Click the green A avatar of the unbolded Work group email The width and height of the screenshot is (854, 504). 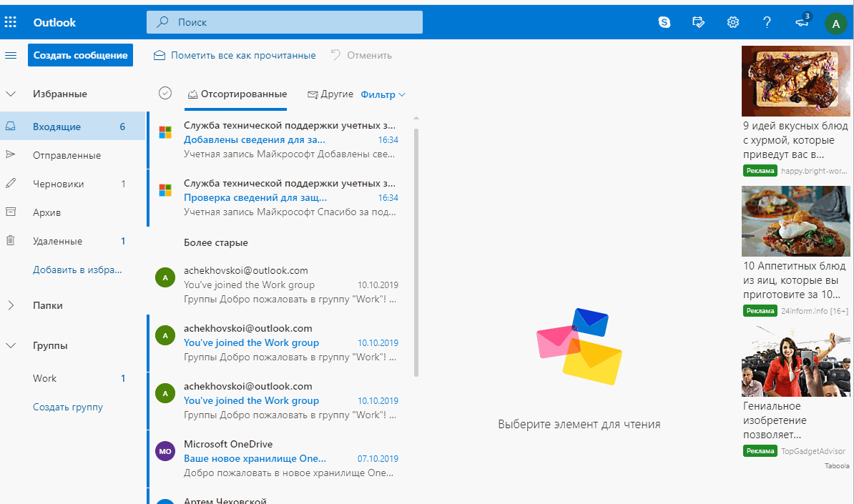click(x=165, y=277)
